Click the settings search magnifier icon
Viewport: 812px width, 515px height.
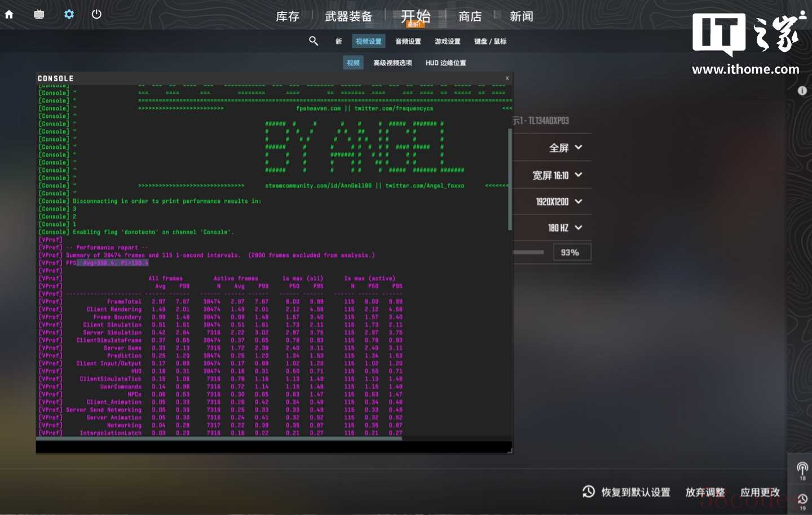[314, 41]
